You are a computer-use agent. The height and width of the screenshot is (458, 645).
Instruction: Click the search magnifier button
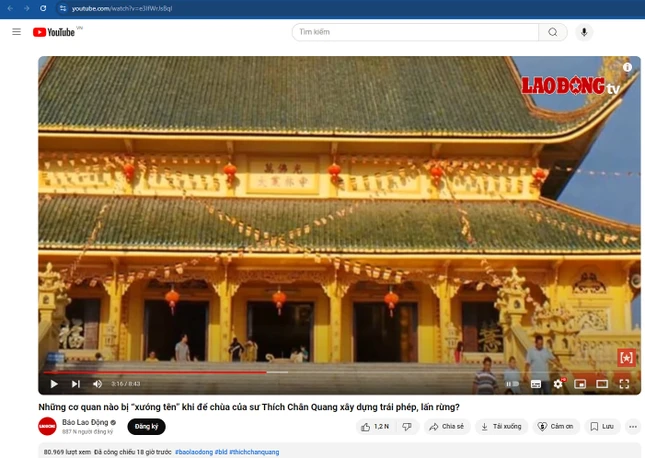(x=553, y=32)
